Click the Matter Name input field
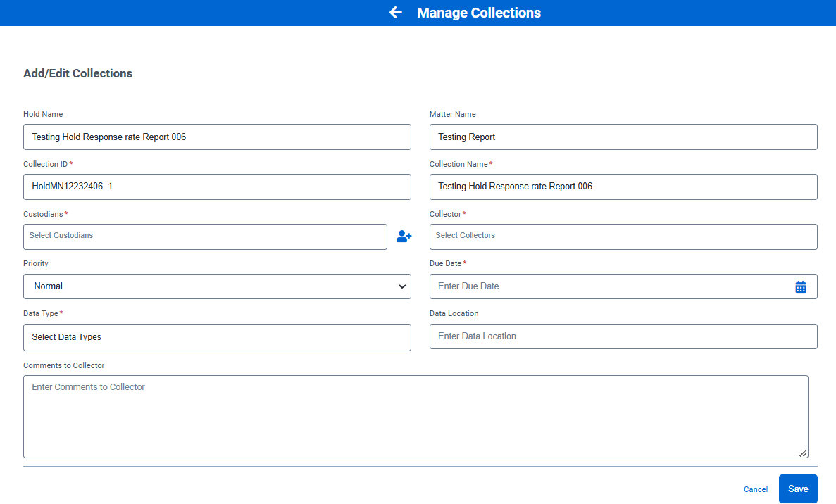 (x=623, y=137)
